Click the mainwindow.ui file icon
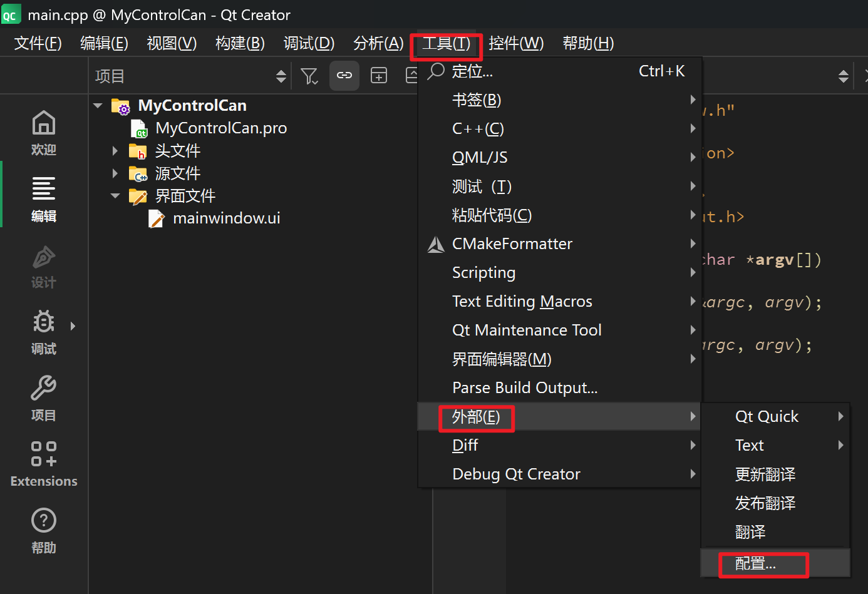The image size is (868, 594). click(x=157, y=218)
